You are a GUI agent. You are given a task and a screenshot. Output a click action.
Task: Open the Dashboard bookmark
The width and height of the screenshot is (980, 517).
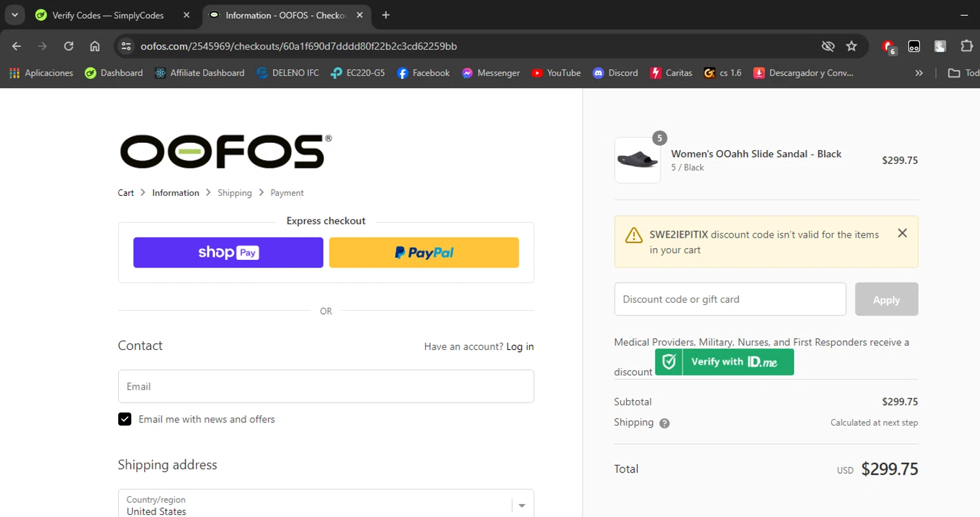tap(114, 73)
